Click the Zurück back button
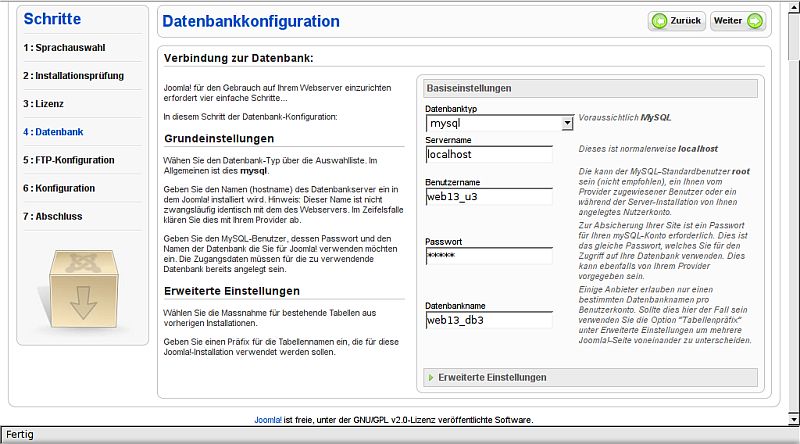Viewport: 800px width, 444px height. tap(677, 21)
